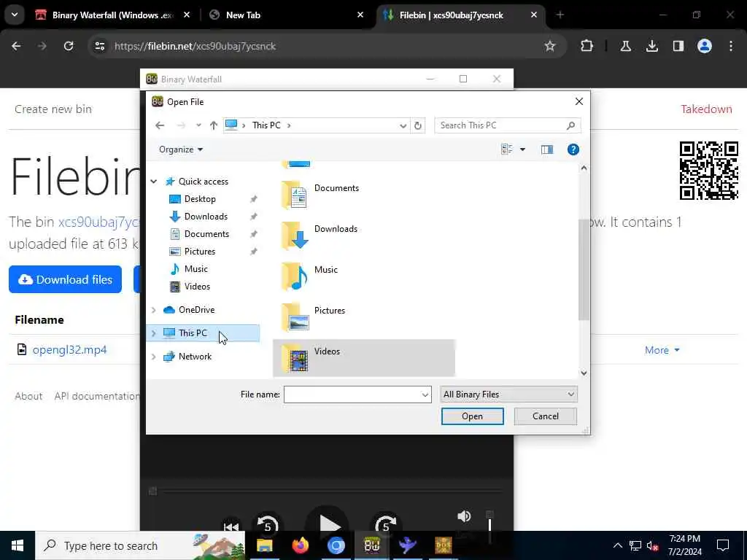The image size is (747, 560).
Task: Open File Explorer from the taskbar
Action: pos(264,545)
